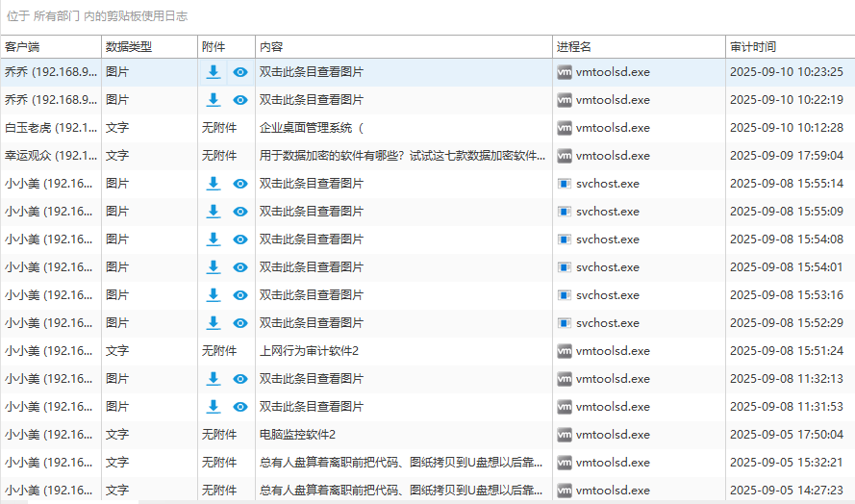Click timestamp 2025-09-05 15:32:21
855x504 pixels.
(787, 463)
